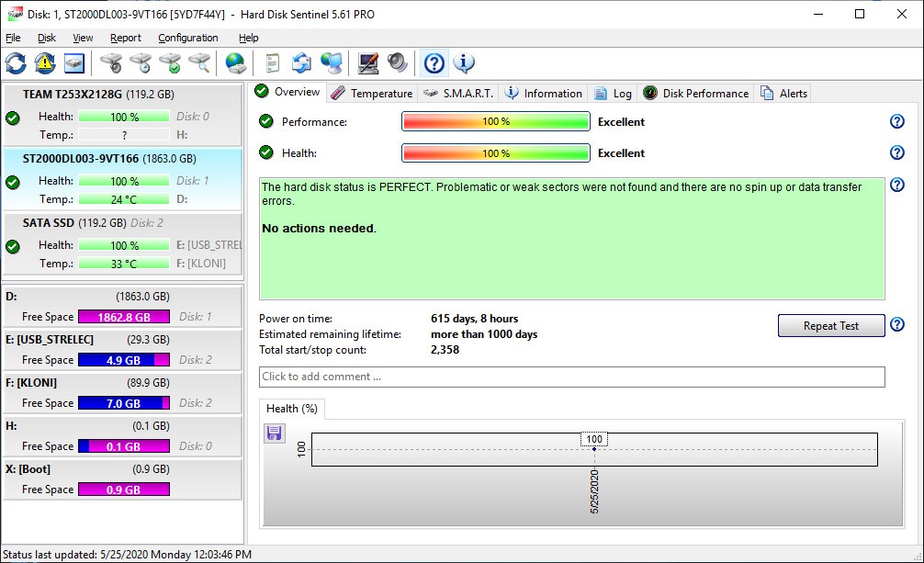The width and height of the screenshot is (924, 563).
Task: Open the Report menu
Action: [126, 38]
